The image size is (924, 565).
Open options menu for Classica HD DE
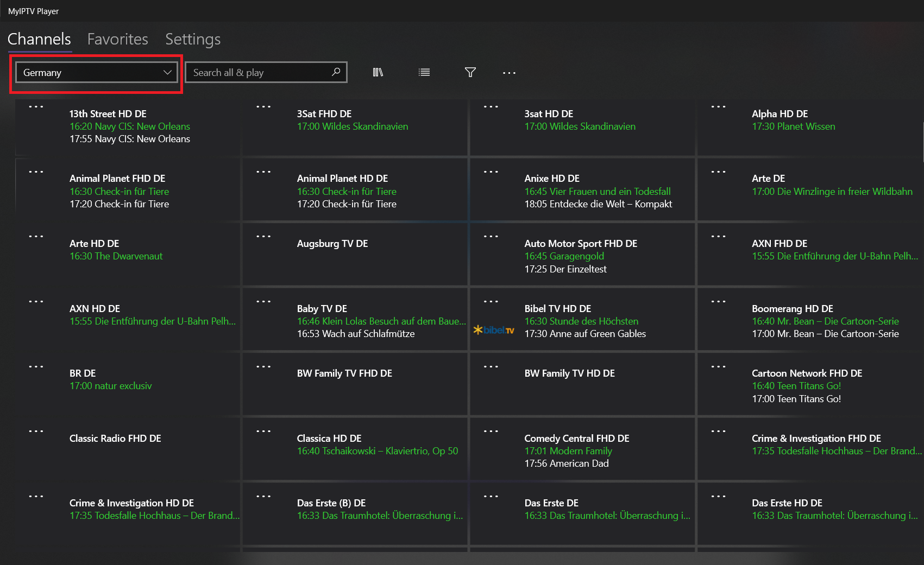pos(263,431)
